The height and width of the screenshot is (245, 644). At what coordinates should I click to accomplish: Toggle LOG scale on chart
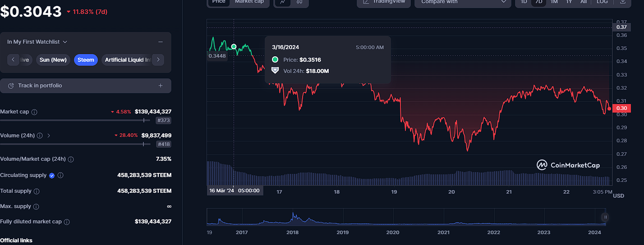[x=602, y=2]
